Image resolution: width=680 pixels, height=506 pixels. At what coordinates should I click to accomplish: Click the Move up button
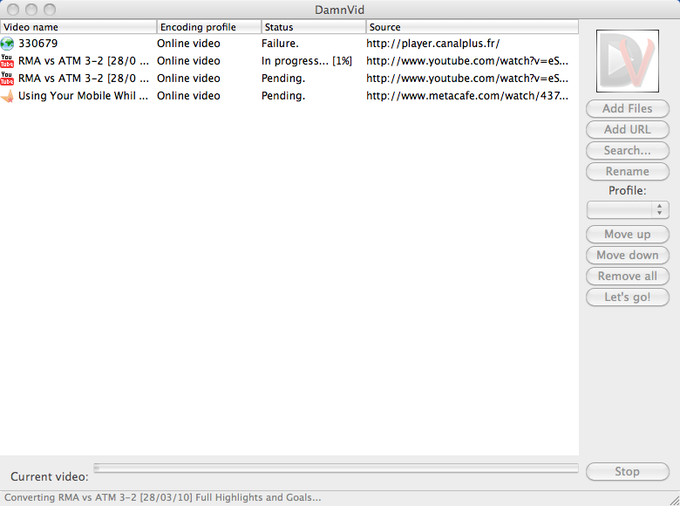click(x=627, y=234)
